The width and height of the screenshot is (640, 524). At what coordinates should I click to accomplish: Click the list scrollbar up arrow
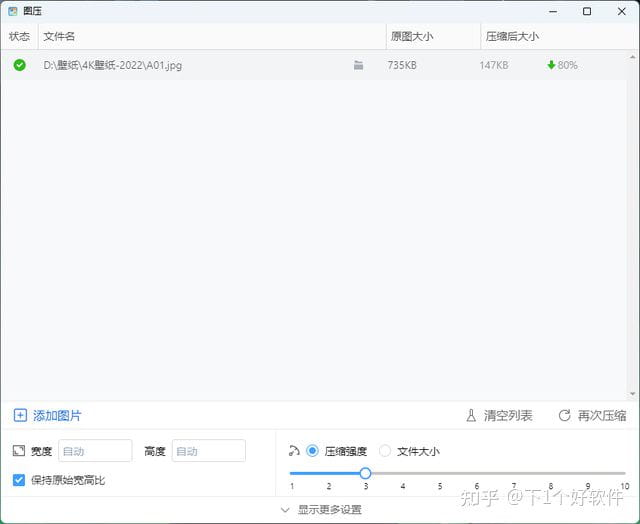click(633, 57)
